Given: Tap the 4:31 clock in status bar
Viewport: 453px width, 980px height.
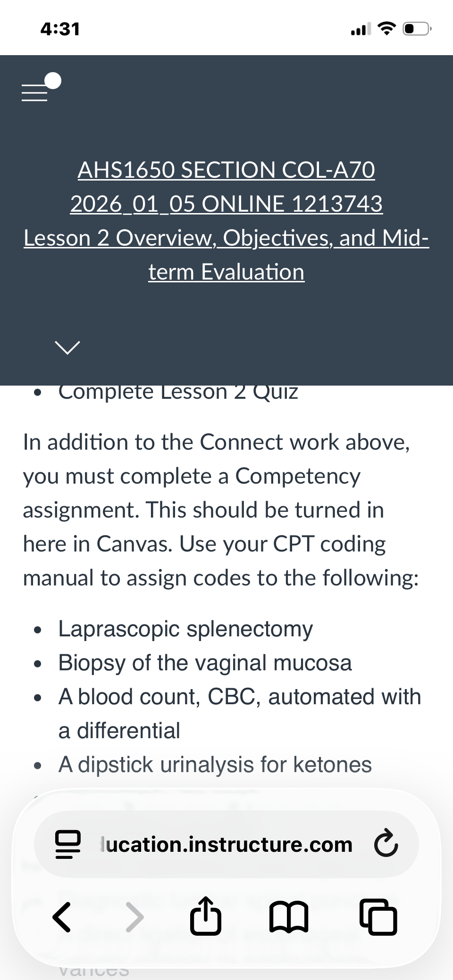Looking at the screenshot, I should click(60, 29).
